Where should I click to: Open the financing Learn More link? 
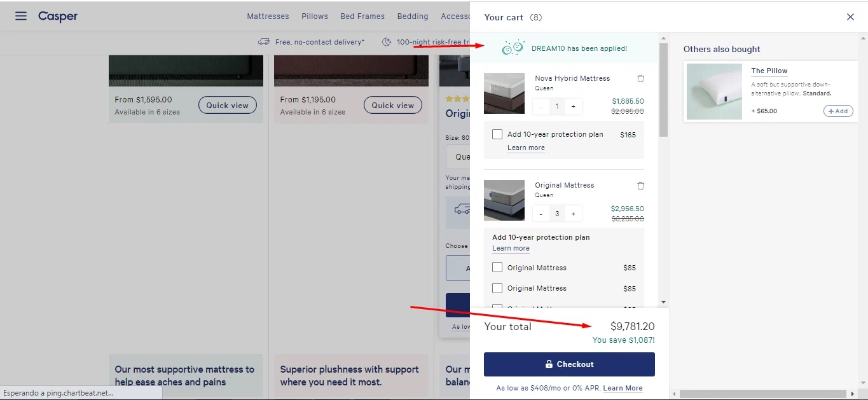pyautogui.click(x=623, y=388)
